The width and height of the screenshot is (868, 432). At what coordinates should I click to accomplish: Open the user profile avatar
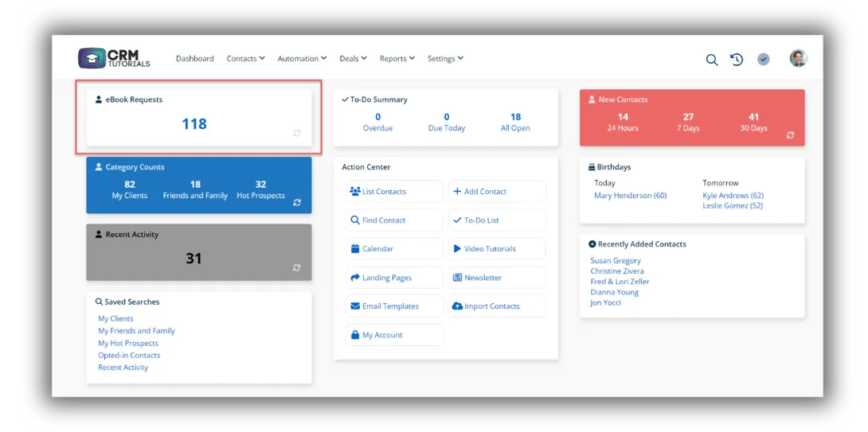click(x=798, y=58)
